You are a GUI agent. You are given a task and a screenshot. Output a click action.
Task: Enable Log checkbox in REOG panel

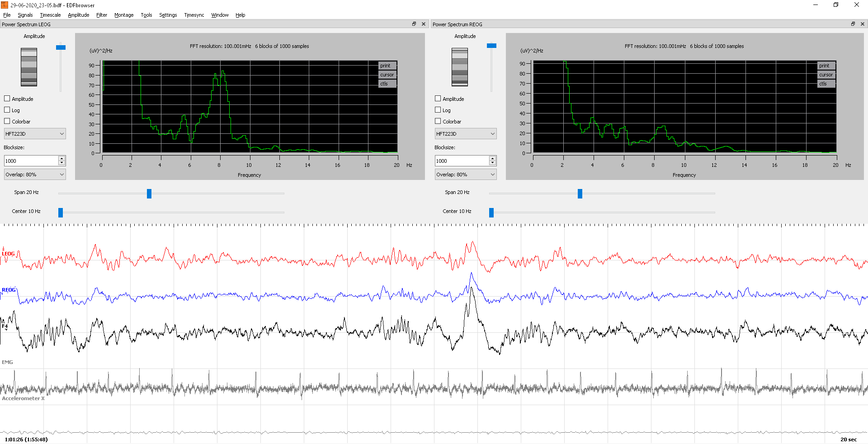(438, 110)
